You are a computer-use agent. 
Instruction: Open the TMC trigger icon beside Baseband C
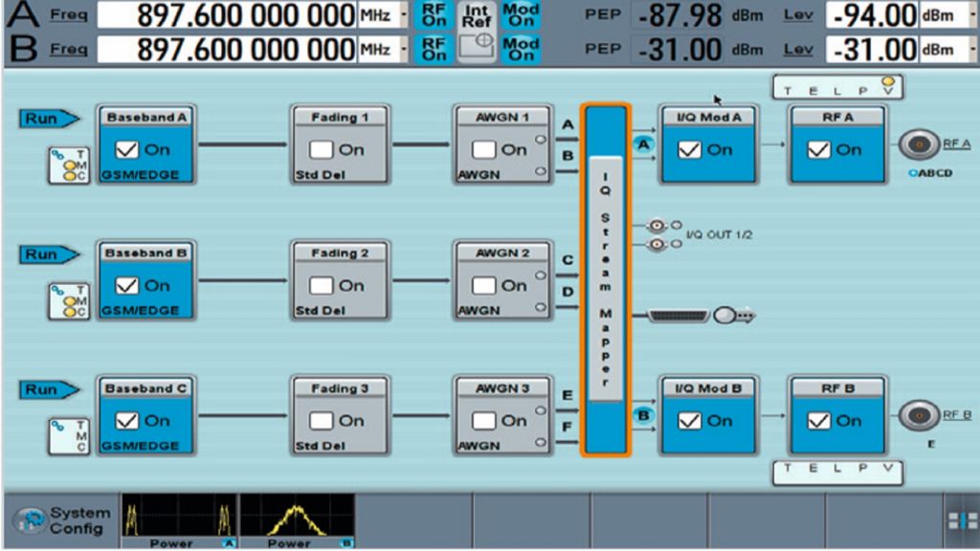click(69, 436)
